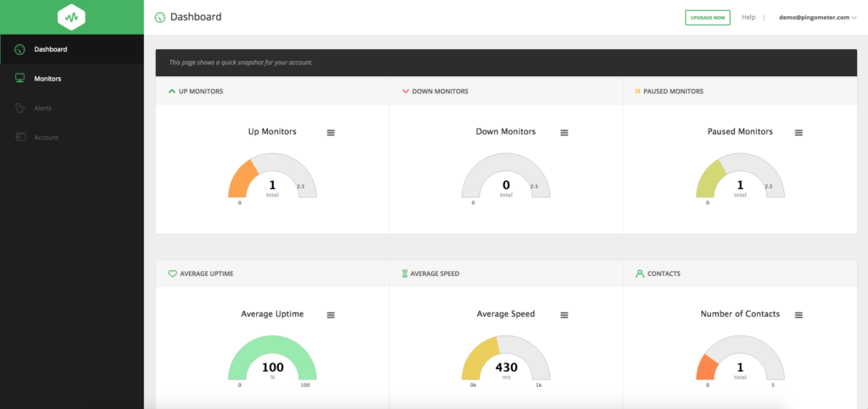
Task: Click the Account card icon in sidebar
Action: (x=20, y=137)
